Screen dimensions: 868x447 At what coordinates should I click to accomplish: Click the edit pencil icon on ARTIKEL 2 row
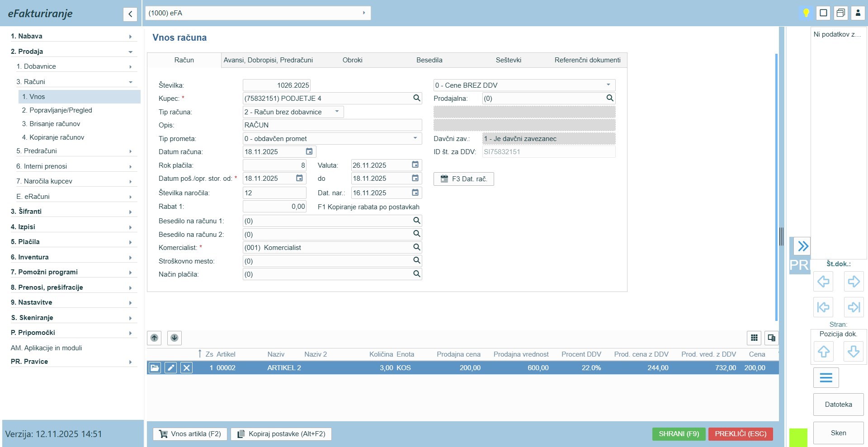coord(170,368)
